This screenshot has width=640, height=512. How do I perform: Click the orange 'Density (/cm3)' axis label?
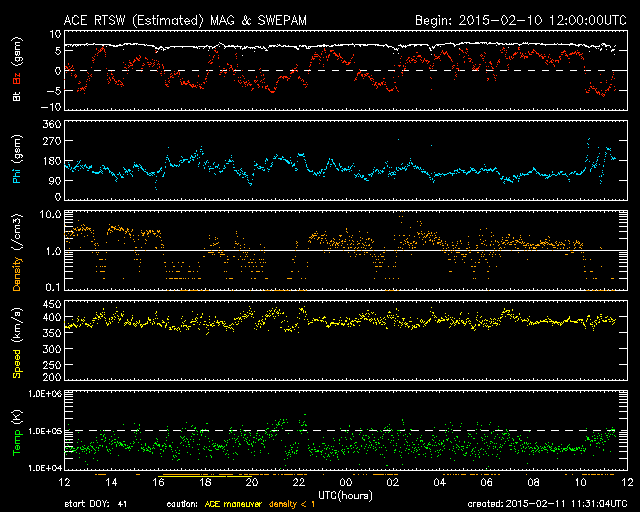(17, 252)
